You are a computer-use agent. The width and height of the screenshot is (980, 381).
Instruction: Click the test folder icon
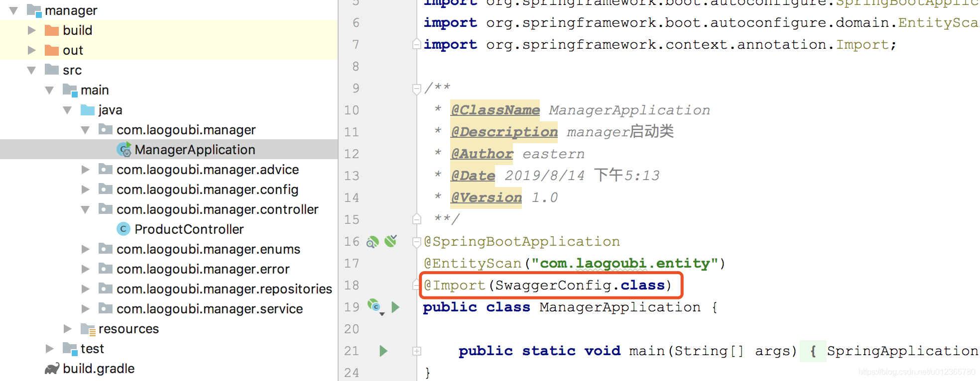70,349
